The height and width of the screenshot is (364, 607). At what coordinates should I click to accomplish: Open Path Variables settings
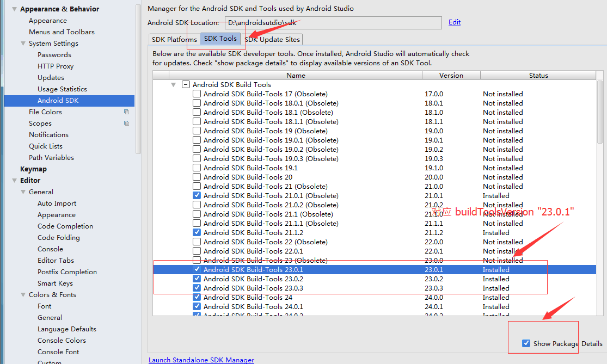[51, 157]
